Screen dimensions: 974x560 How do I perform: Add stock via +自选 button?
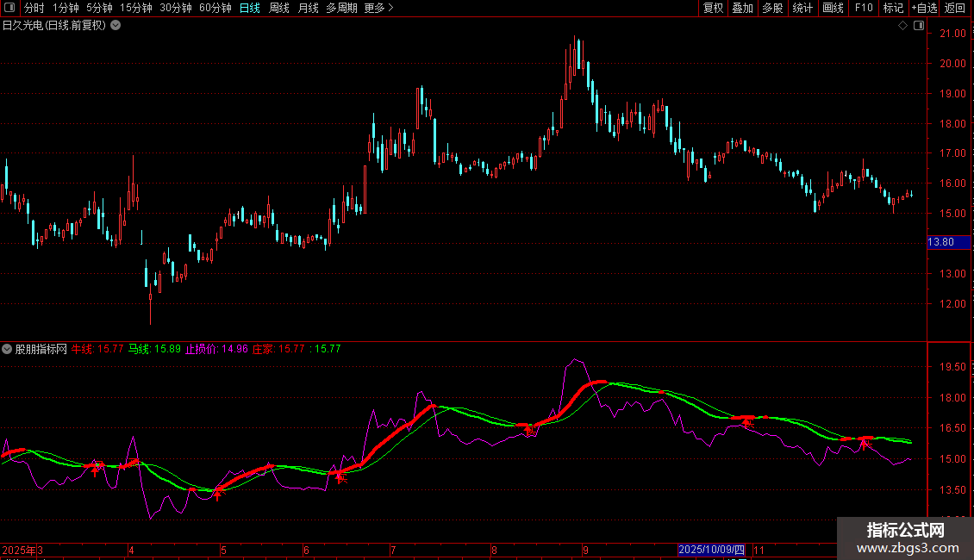[924, 8]
